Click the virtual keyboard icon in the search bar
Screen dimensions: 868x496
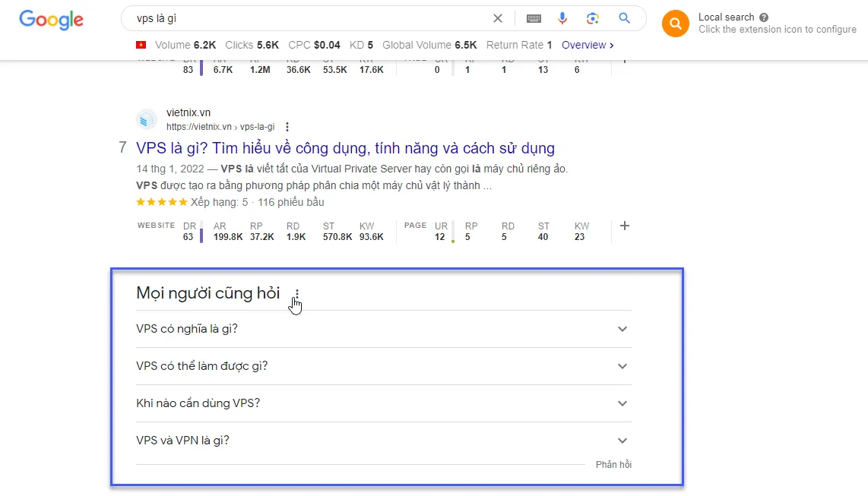(534, 18)
